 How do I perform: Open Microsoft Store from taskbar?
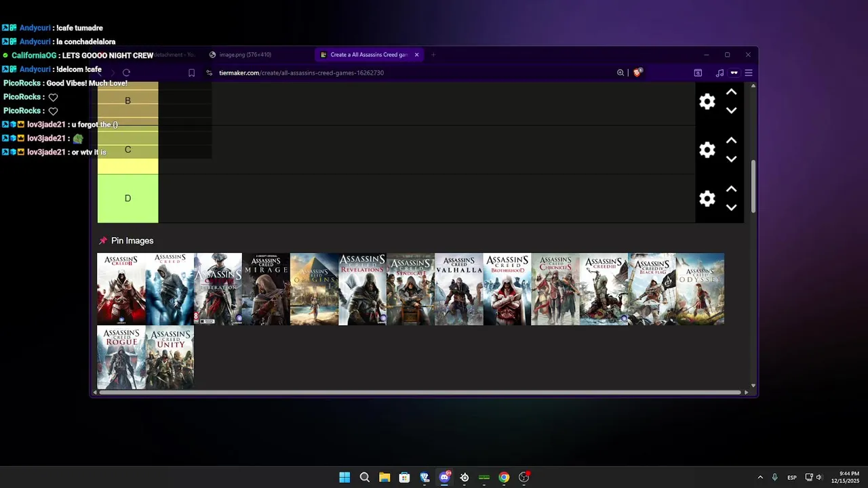[404, 477]
